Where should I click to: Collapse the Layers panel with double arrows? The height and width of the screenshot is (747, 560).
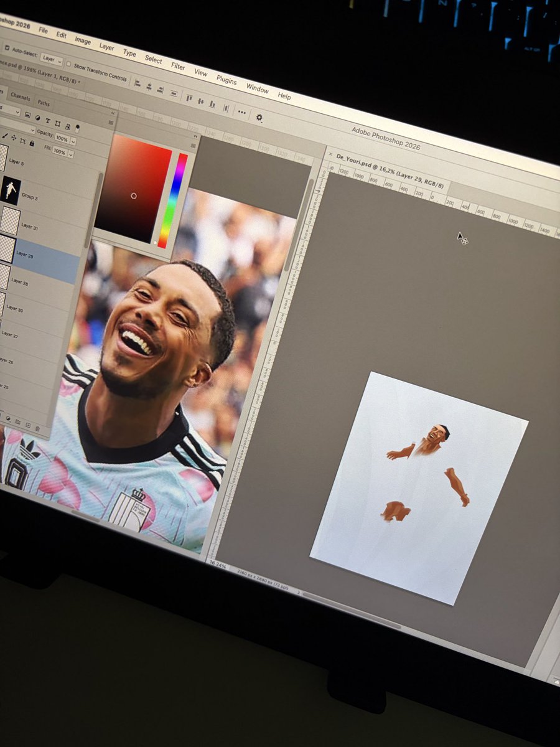[113, 113]
